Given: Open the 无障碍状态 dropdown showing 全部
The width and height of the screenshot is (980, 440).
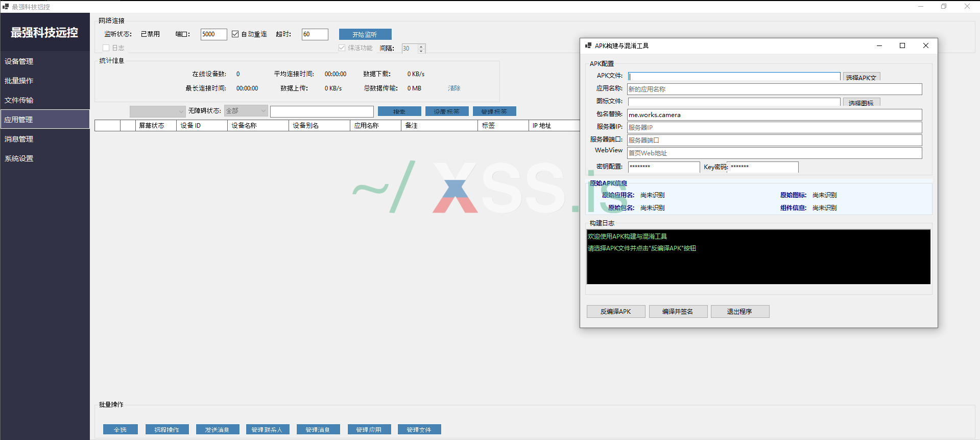Looking at the screenshot, I should click(x=246, y=111).
